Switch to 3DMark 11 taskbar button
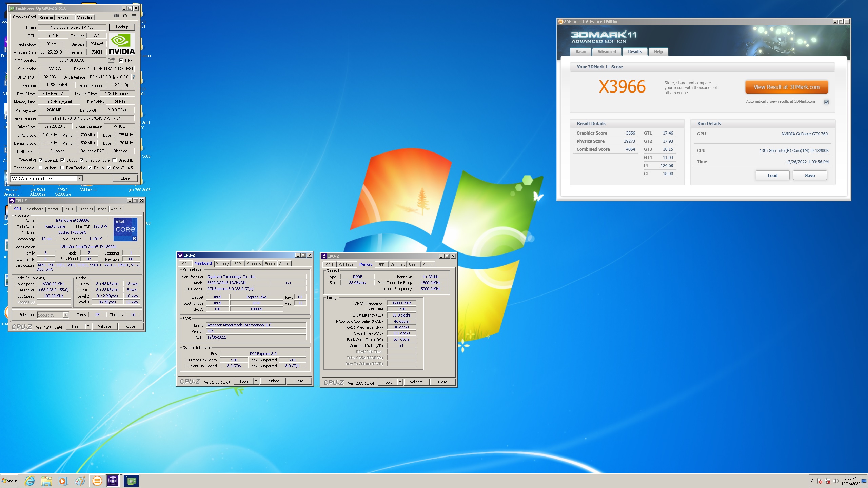 tap(97, 481)
